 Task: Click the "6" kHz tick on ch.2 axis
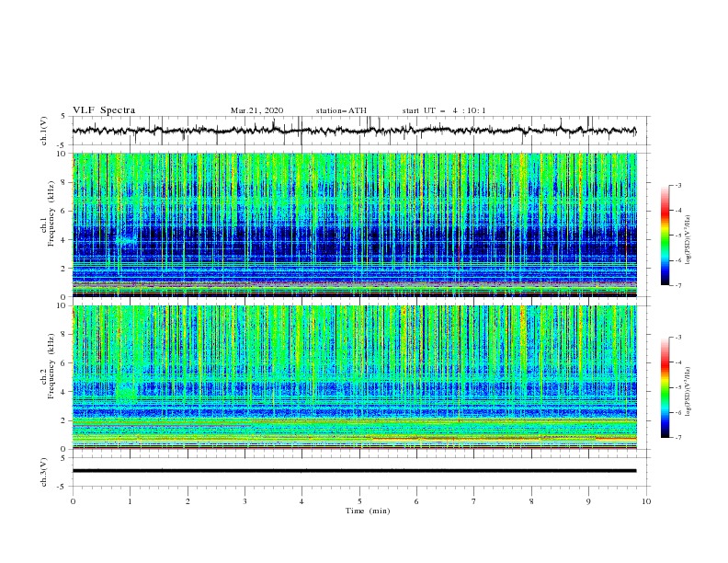(65, 363)
